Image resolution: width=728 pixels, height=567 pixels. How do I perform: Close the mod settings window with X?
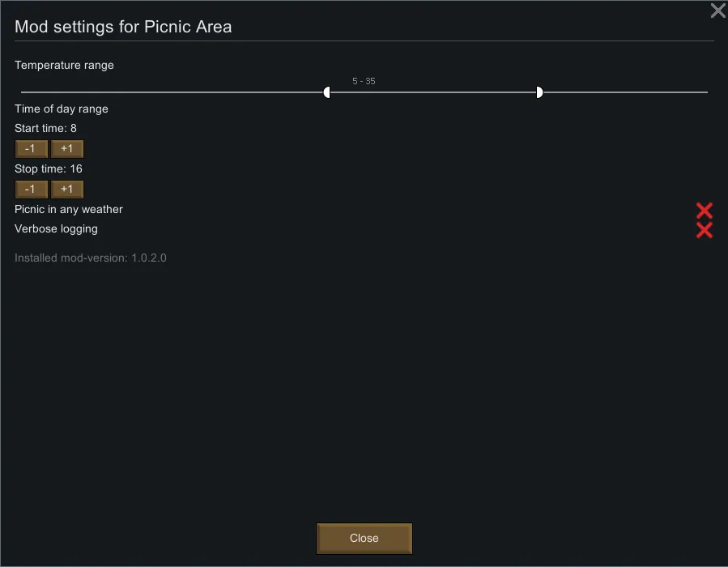(x=717, y=11)
